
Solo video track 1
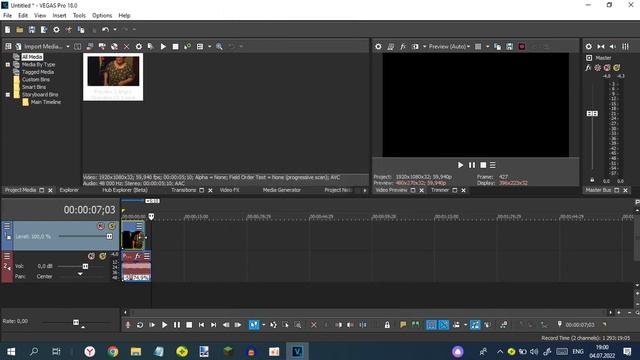(x=111, y=226)
